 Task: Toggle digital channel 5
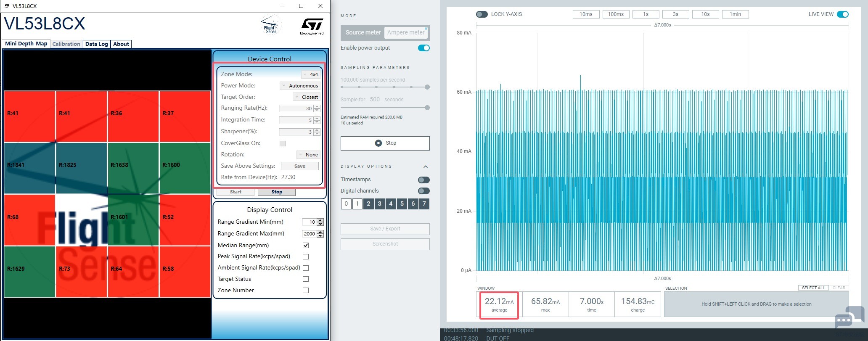coord(402,204)
